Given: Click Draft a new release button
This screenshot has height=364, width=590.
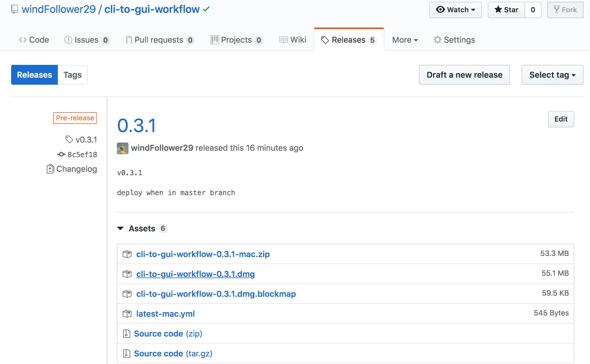Looking at the screenshot, I should point(464,75).
